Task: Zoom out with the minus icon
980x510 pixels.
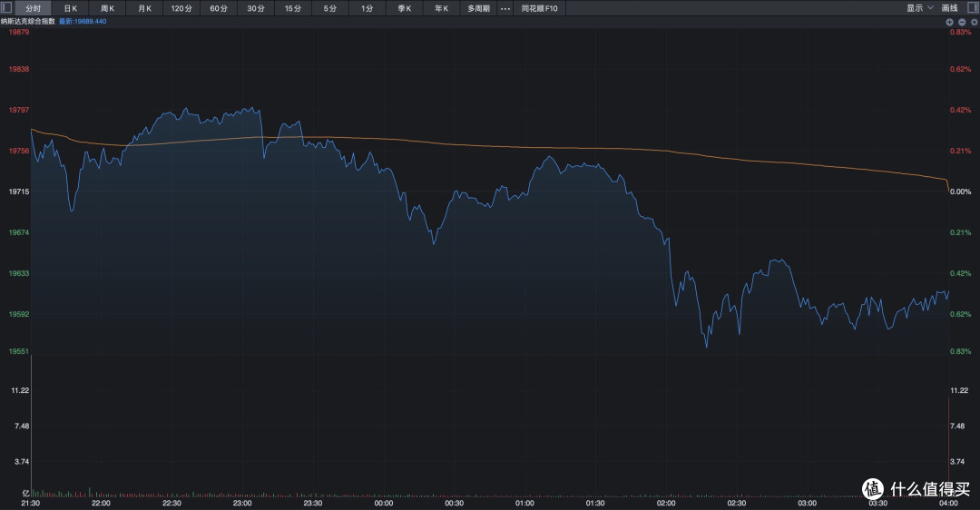Action: pos(962,22)
